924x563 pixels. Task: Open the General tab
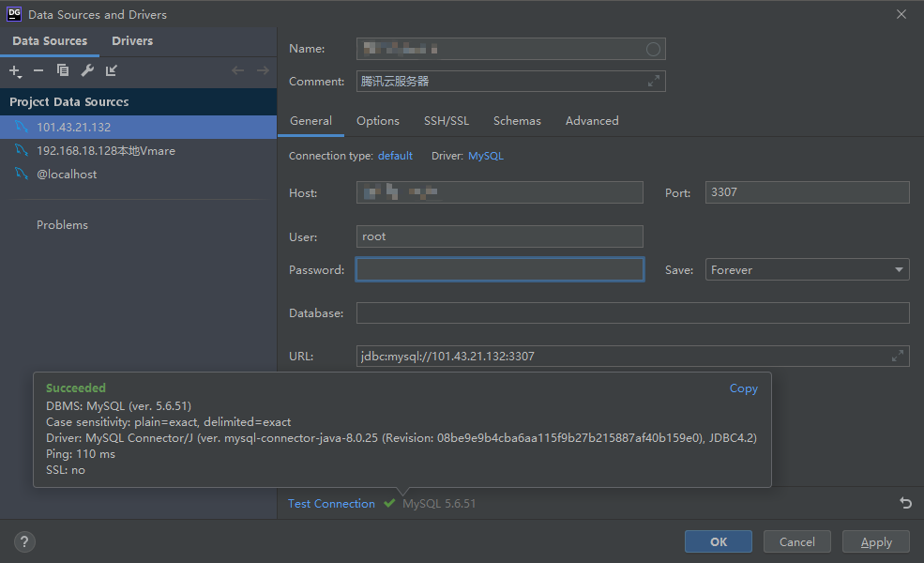click(x=311, y=121)
